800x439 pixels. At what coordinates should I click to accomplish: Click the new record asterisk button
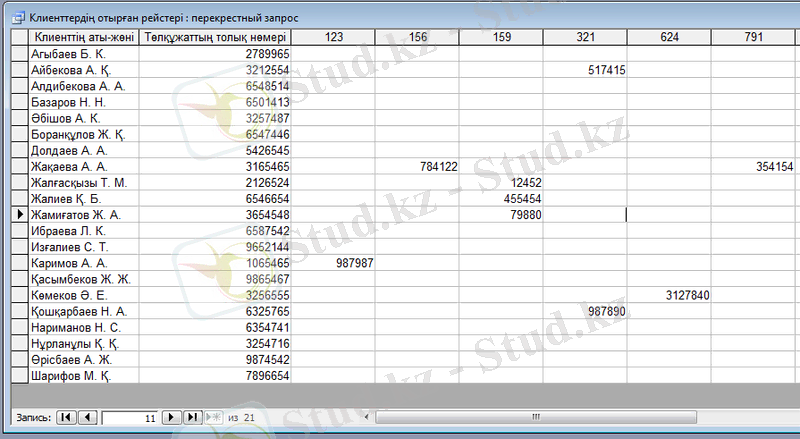[x=213, y=417]
